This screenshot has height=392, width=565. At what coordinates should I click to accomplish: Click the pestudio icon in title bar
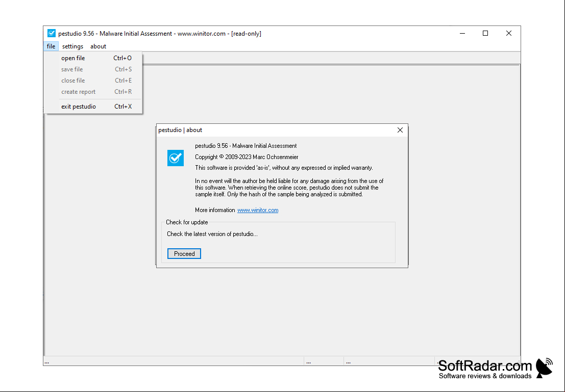pos(52,33)
